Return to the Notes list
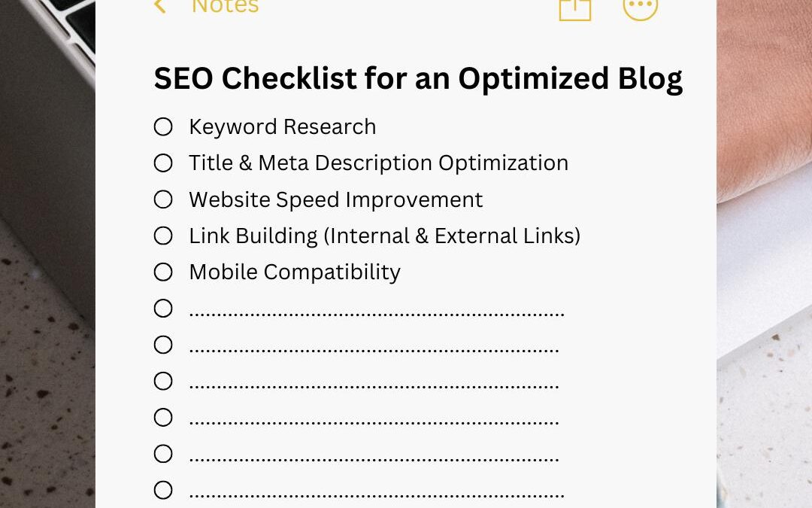812x508 pixels. (226, 8)
